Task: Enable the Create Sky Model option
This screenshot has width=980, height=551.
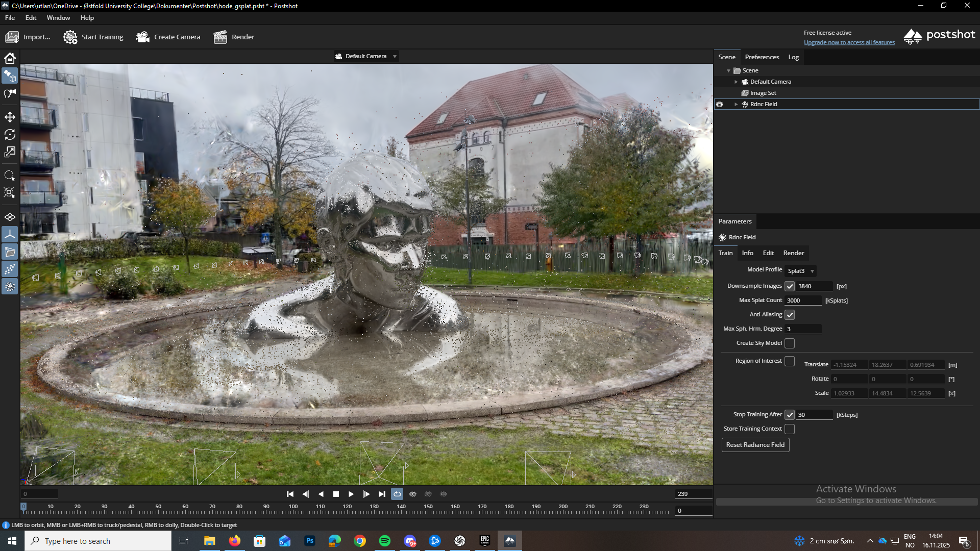Action: [790, 343]
